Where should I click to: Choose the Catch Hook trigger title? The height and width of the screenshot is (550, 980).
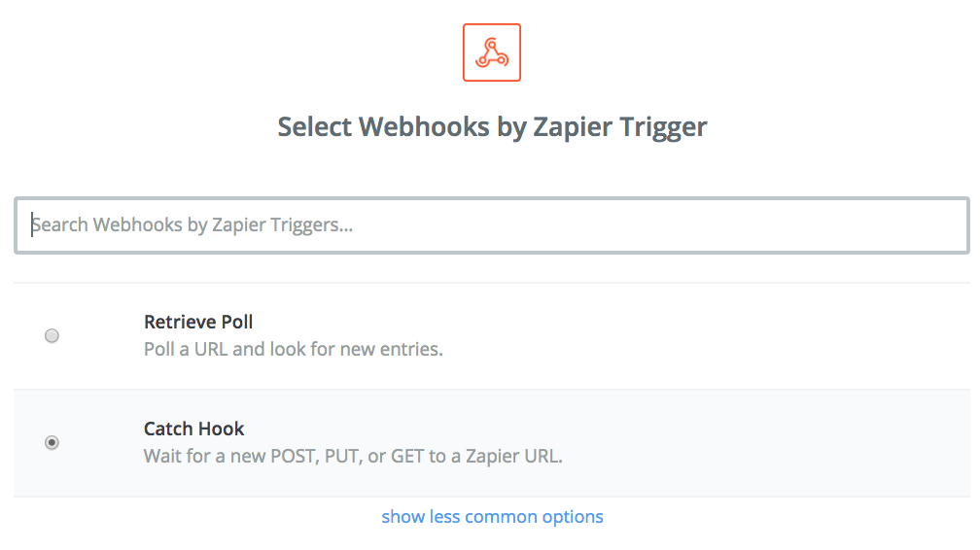click(193, 429)
